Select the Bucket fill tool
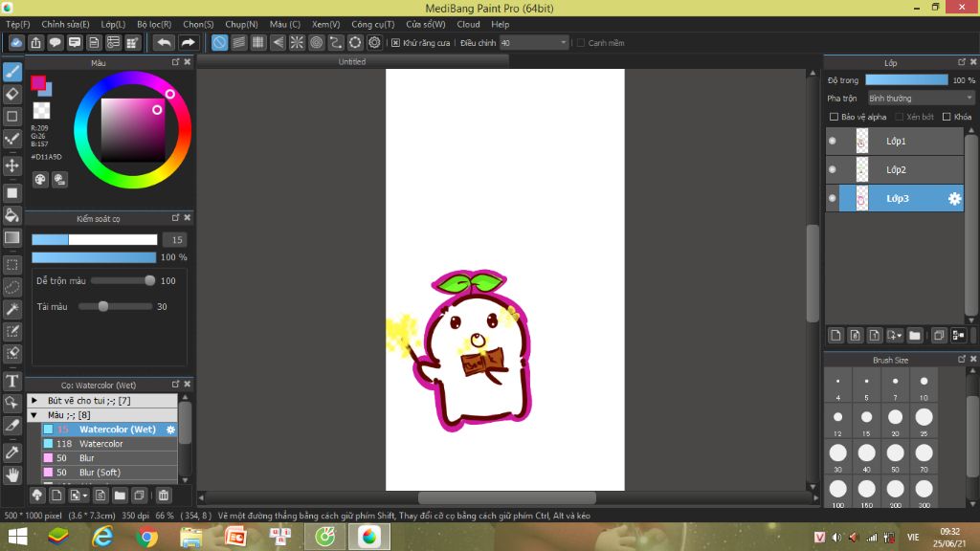The height and width of the screenshot is (551, 980). pos(11,215)
